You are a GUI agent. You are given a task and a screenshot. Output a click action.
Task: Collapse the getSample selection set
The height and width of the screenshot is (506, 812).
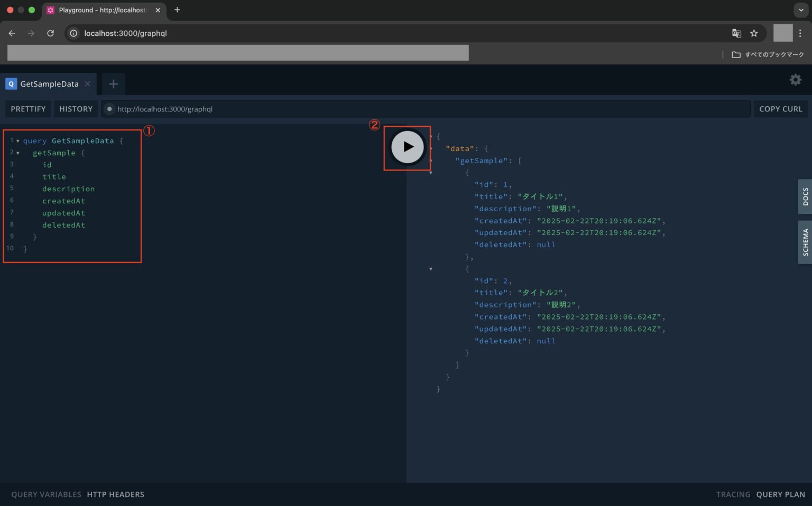tap(17, 153)
